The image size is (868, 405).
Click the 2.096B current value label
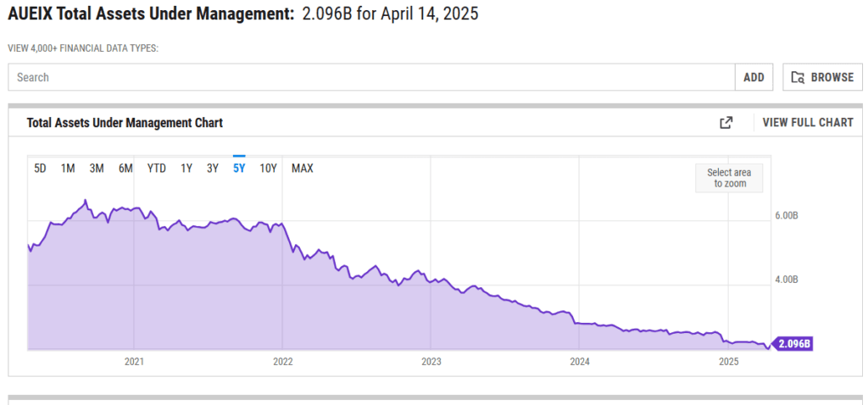(x=793, y=343)
